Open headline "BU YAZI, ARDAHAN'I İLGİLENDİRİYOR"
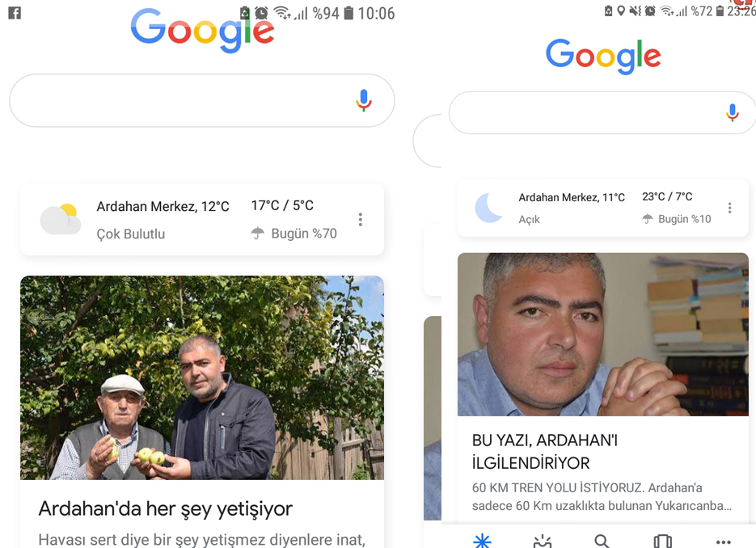 point(545,452)
